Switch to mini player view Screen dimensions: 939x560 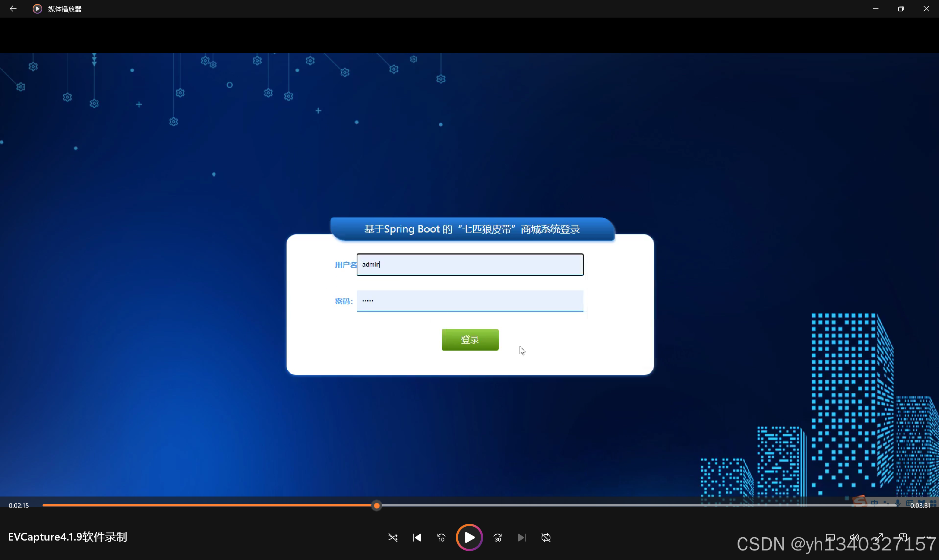(x=903, y=537)
